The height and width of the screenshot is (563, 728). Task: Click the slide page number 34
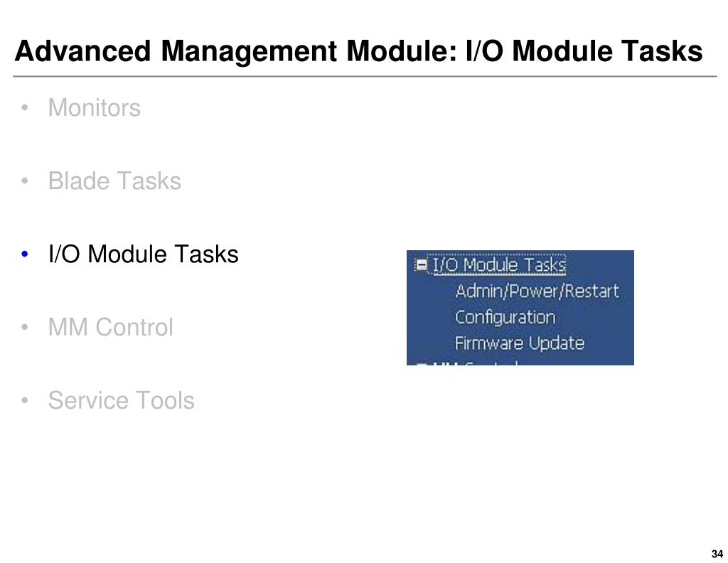[717, 554]
